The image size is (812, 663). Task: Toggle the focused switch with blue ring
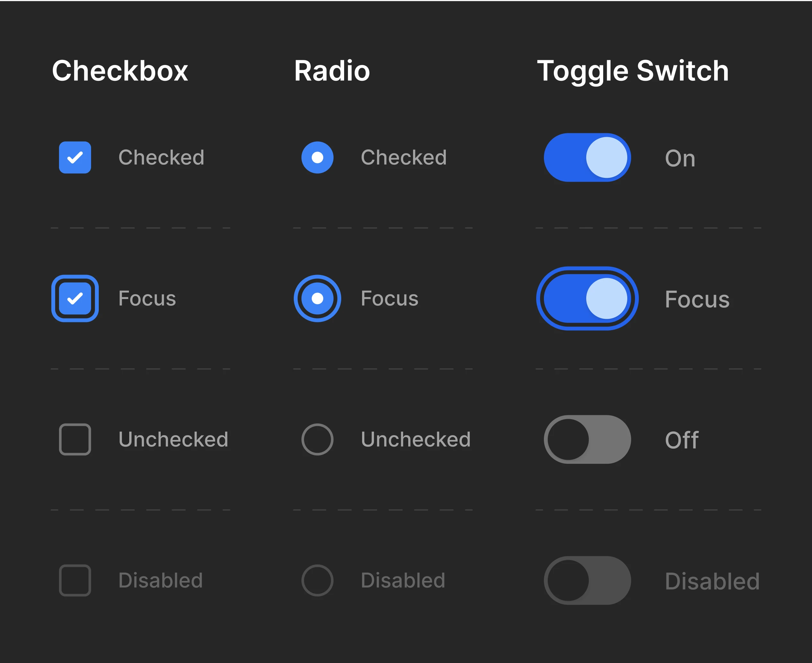587,298
